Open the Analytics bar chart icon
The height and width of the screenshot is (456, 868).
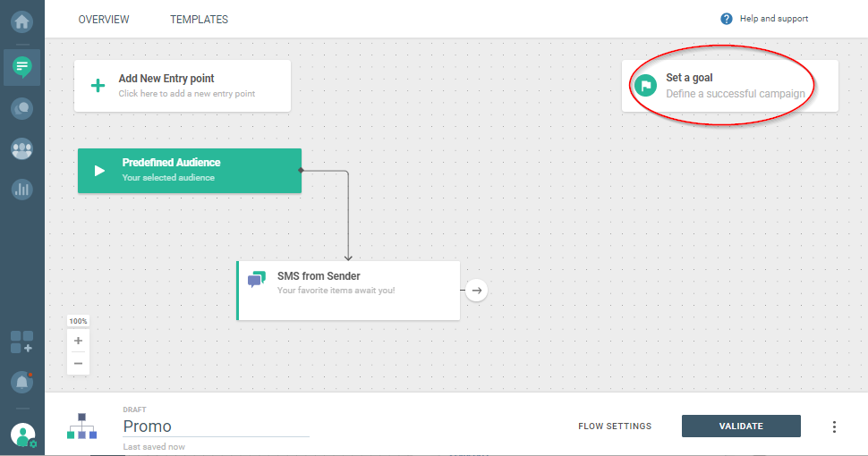pos(21,190)
